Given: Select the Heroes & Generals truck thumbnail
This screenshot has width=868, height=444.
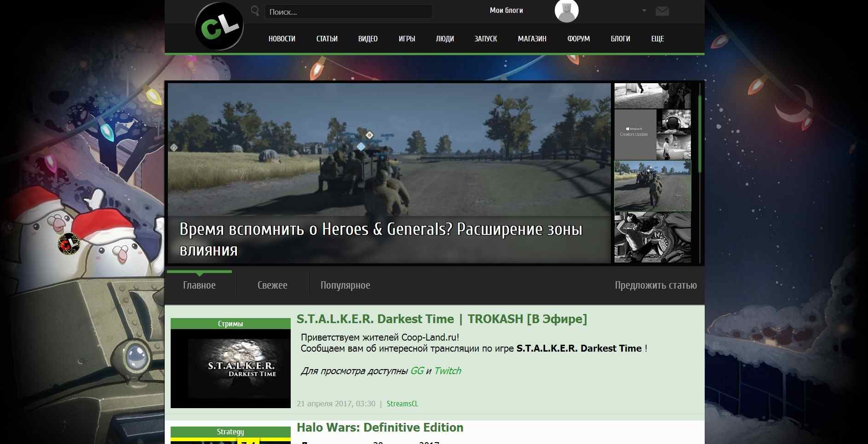Looking at the screenshot, I should click(x=653, y=186).
